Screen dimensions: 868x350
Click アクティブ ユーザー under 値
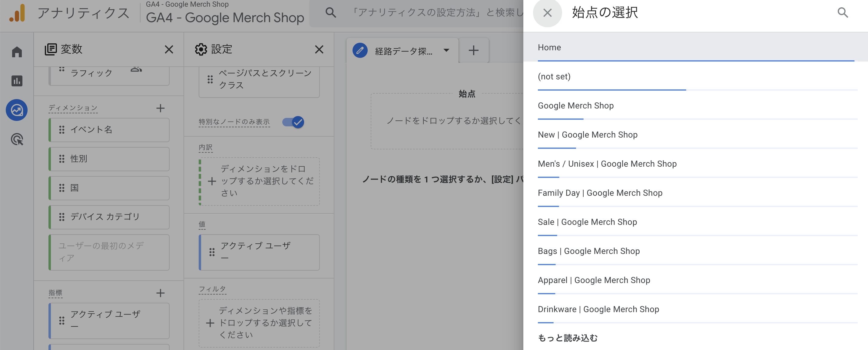coord(259,252)
